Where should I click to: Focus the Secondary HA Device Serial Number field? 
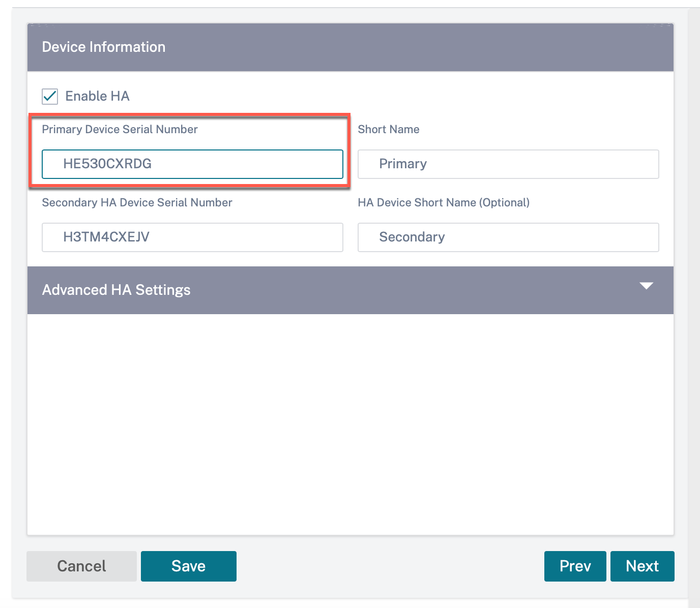point(192,237)
